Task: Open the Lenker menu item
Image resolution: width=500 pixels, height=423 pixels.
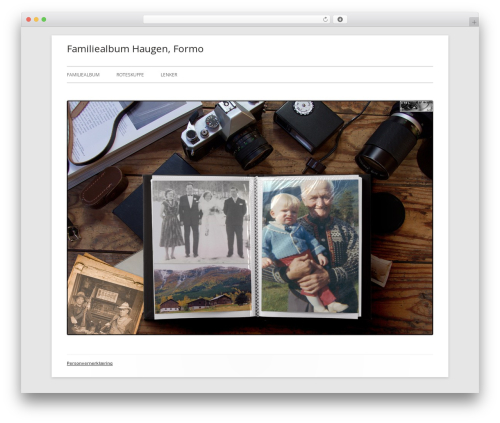Action: 169,75
